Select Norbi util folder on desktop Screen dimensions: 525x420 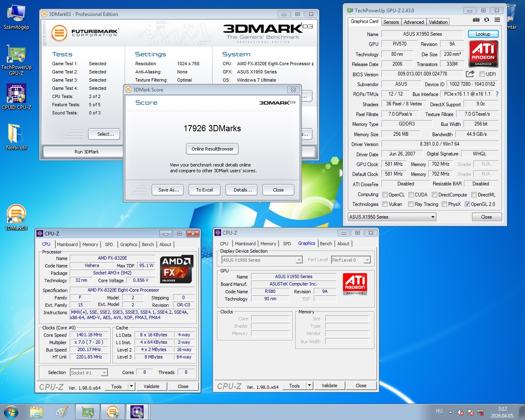pyautogui.click(x=16, y=137)
